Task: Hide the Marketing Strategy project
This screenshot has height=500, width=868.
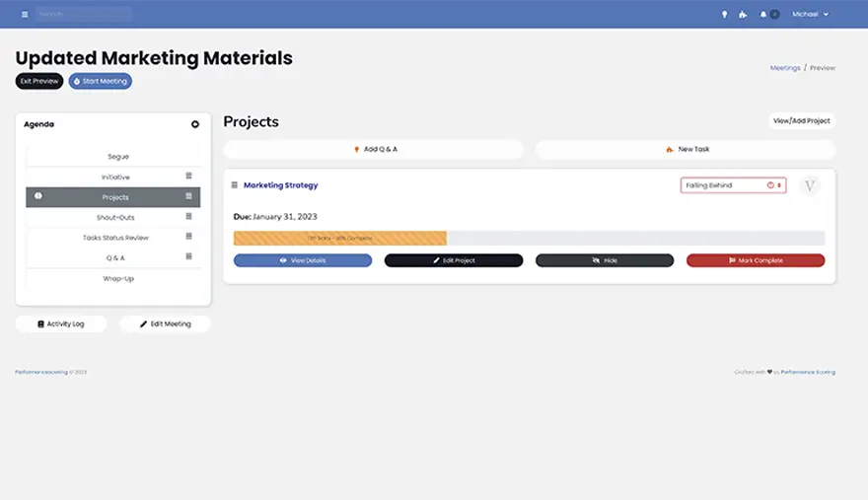Action: (x=605, y=260)
